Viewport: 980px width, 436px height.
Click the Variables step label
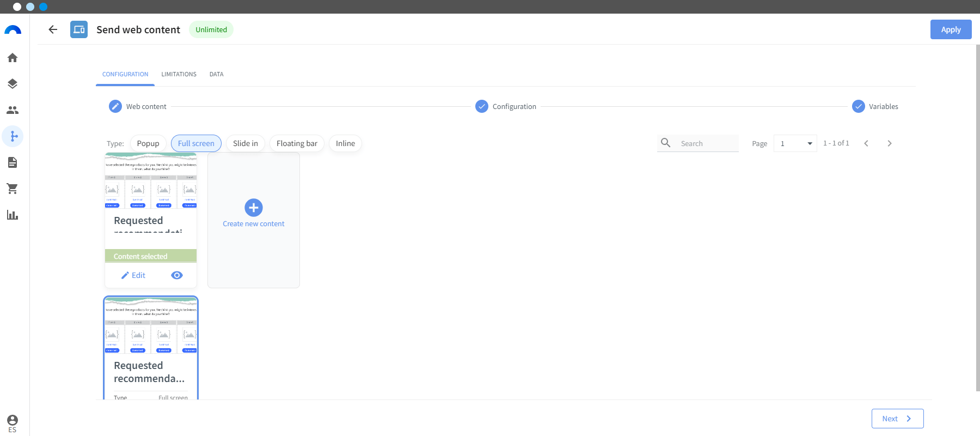[884, 106]
